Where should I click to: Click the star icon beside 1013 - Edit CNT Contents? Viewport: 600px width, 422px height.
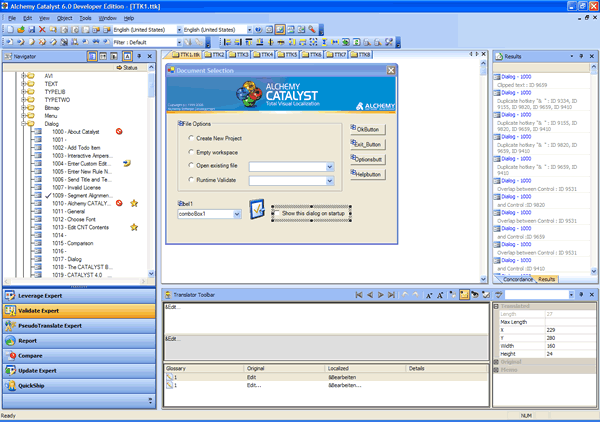[x=134, y=227]
